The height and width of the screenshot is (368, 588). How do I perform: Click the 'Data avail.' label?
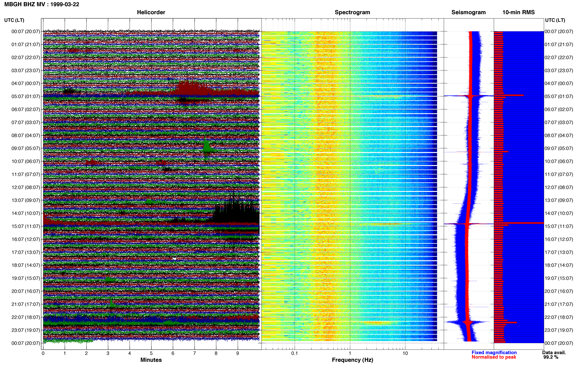click(x=554, y=352)
